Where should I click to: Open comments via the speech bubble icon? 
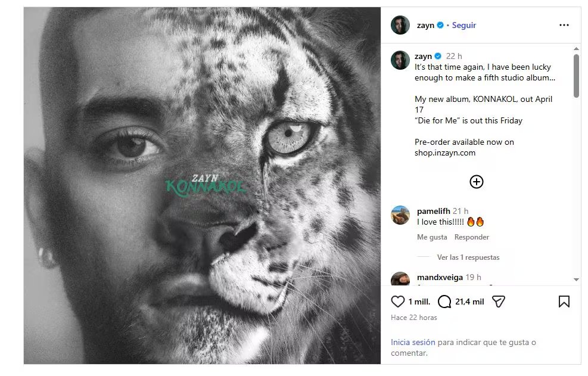click(x=443, y=302)
